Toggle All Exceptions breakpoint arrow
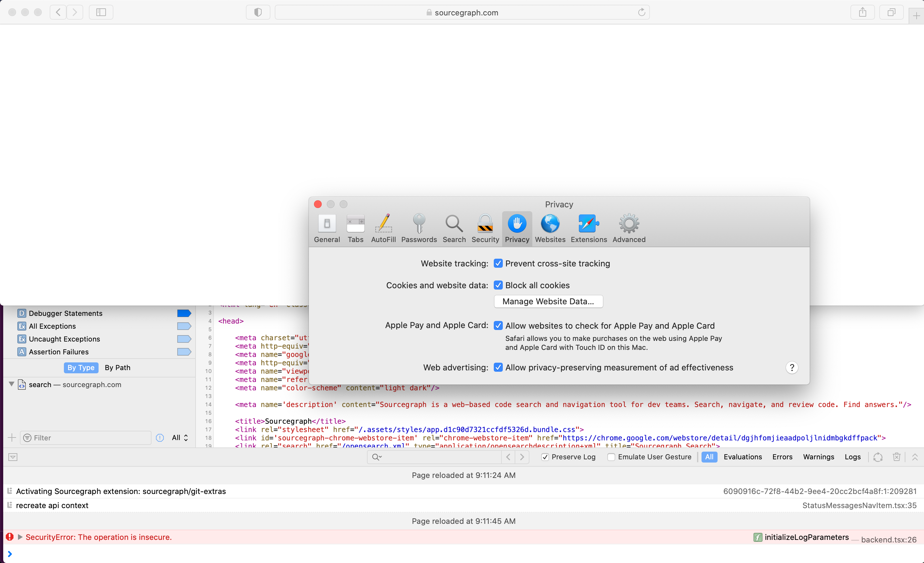924x563 pixels. (184, 326)
